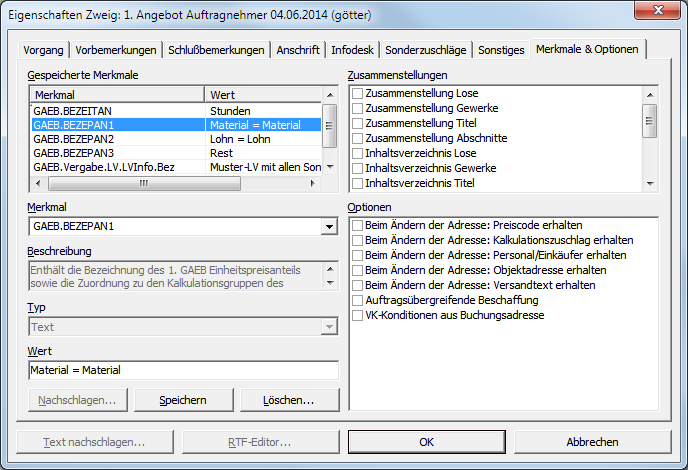Image resolution: width=688 pixels, height=470 pixels.
Task: Click the Speichern button
Action: [x=183, y=400]
